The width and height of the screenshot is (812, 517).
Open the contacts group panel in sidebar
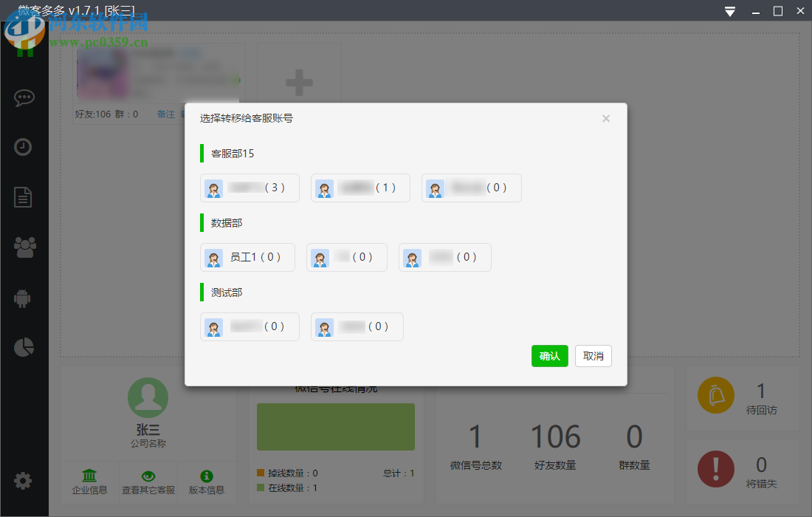coord(24,247)
